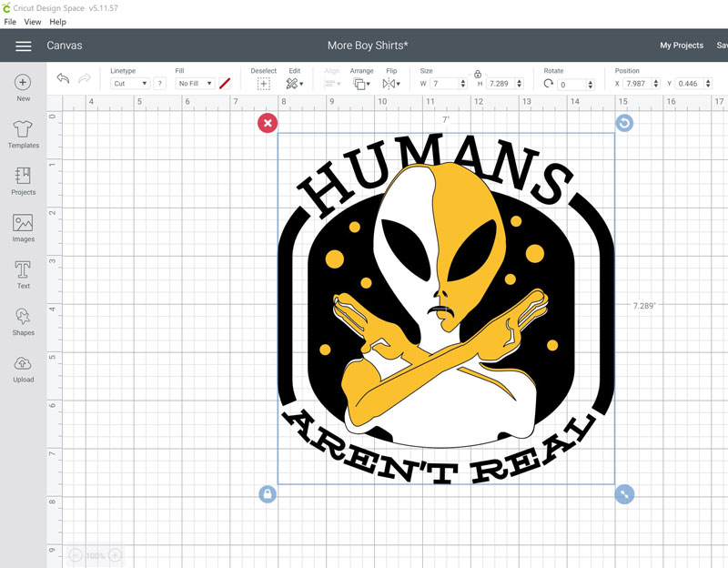Open the Fill No Fill dropdown
This screenshot has width=728, height=568.
195,84
